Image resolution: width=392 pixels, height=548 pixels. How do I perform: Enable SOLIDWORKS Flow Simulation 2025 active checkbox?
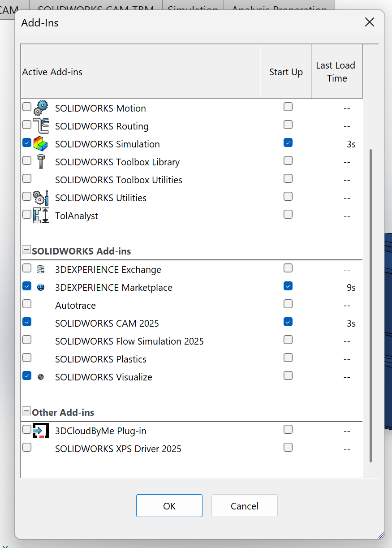pyautogui.click(x=27, y=340)
